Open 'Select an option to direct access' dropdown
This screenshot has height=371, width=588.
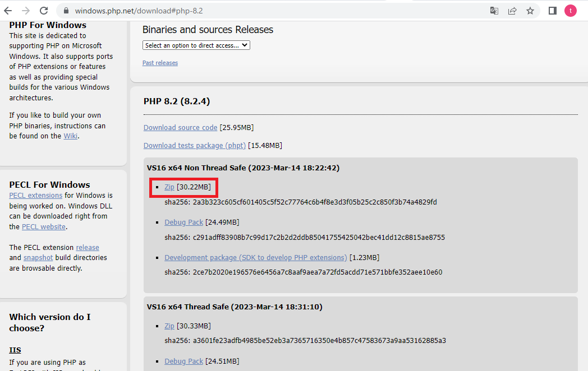[196, 45]
